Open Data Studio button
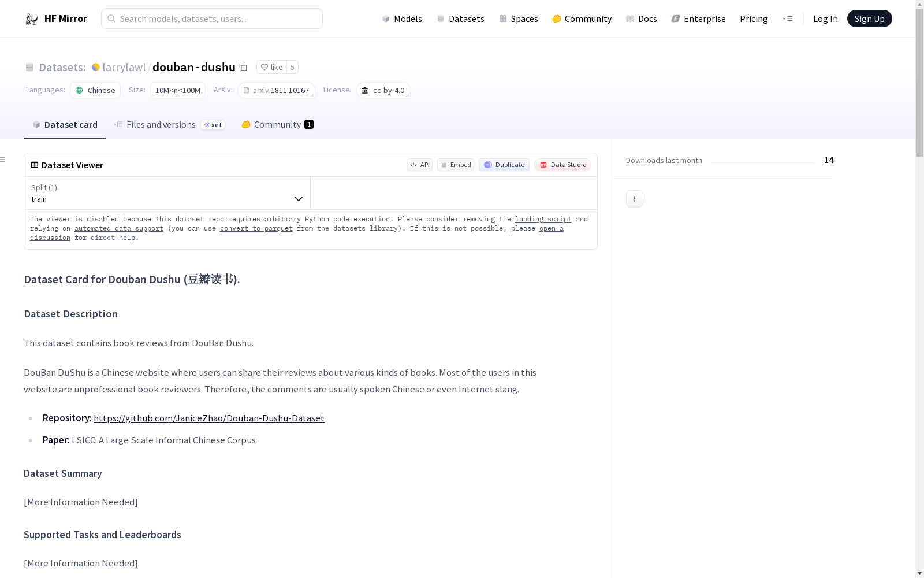This screenshot has height=578, width=924. point(562,165)
